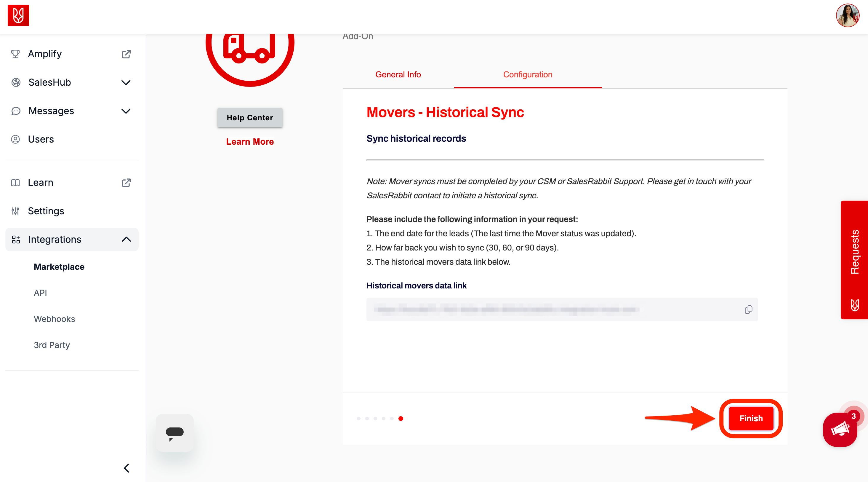Viewport: 868px width, 482px height.
Task: Expand the SalesHub menu chevron
Action: [126, 83]
